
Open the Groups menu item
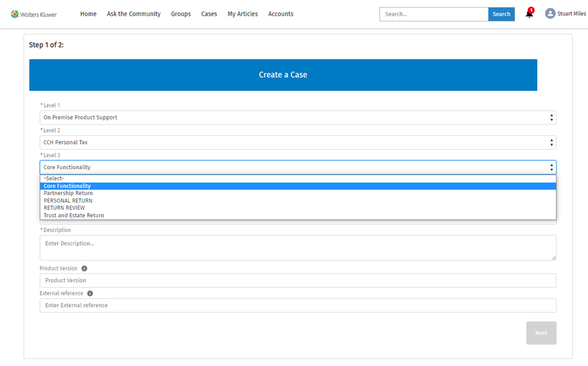click(x=181, y=14)
